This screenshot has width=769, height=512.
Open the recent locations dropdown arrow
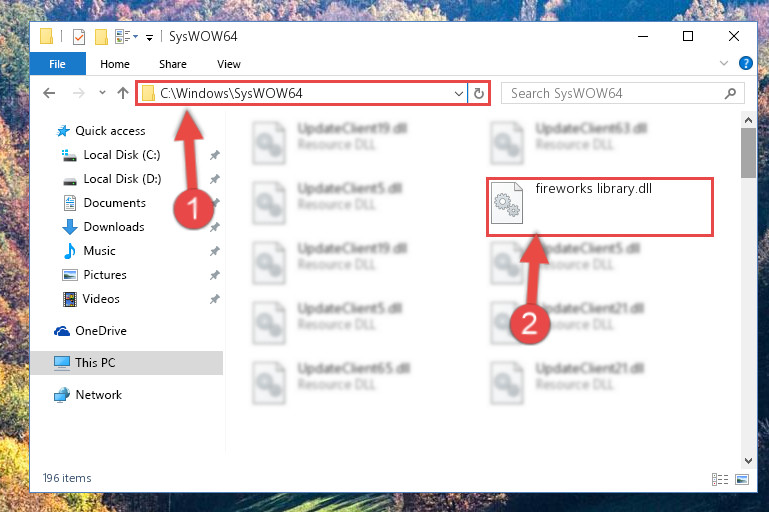point(102,93)
